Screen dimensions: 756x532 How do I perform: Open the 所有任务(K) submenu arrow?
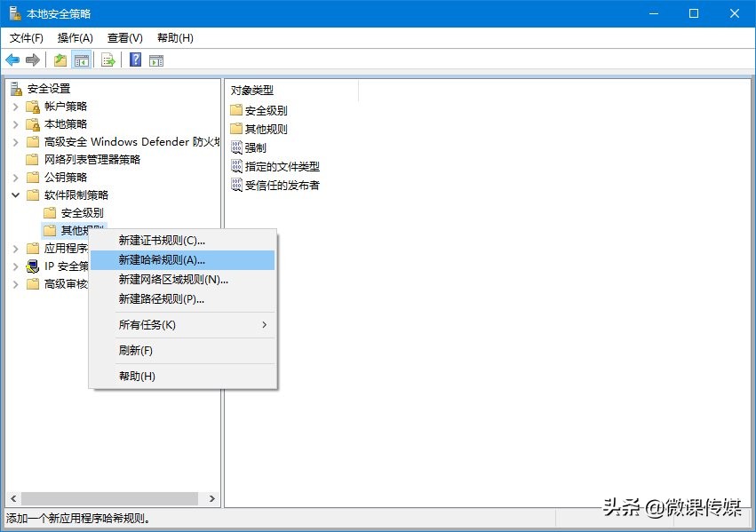point(264,325)
